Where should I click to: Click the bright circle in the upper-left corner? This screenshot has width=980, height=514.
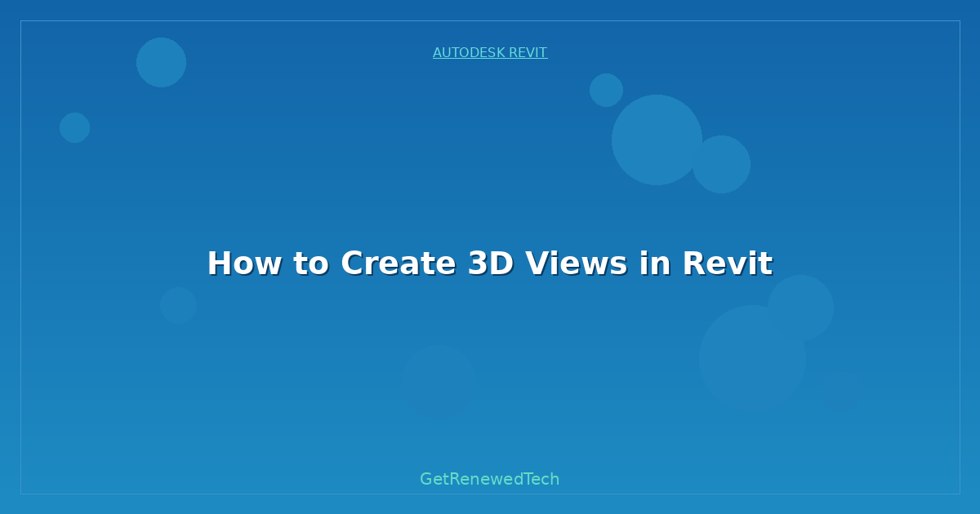[x=161, y=62]
